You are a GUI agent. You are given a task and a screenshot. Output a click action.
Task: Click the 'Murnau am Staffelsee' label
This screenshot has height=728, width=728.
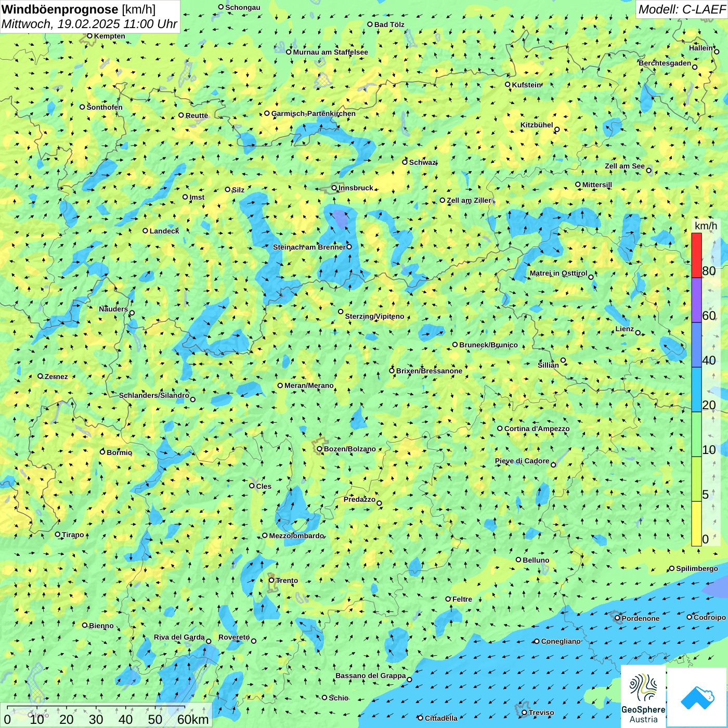pos(330,52)
